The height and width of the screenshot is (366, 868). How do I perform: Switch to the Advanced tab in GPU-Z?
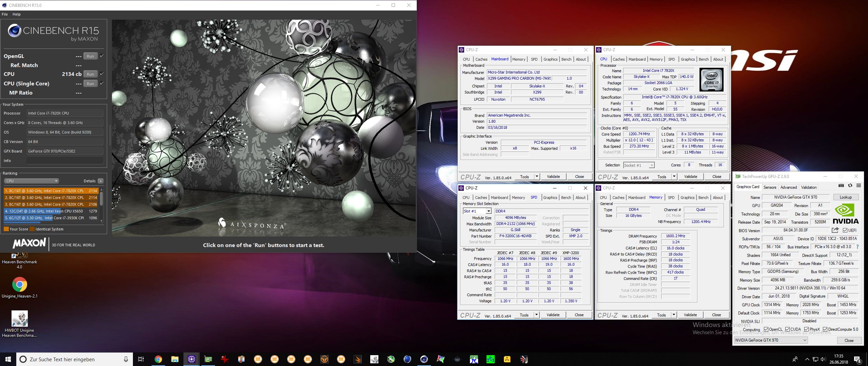(x=789, y=187)
